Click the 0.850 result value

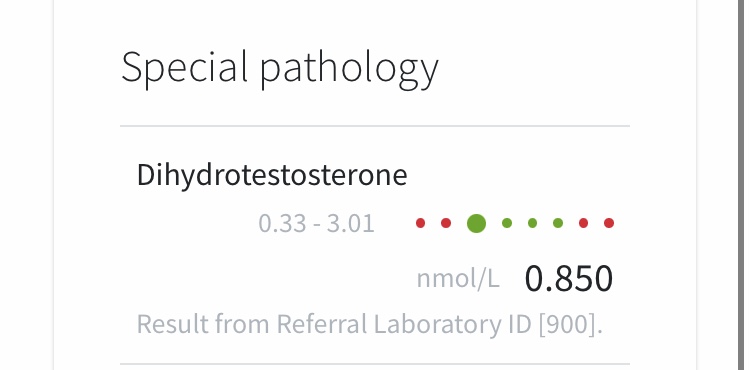click(x=569, y=279)
